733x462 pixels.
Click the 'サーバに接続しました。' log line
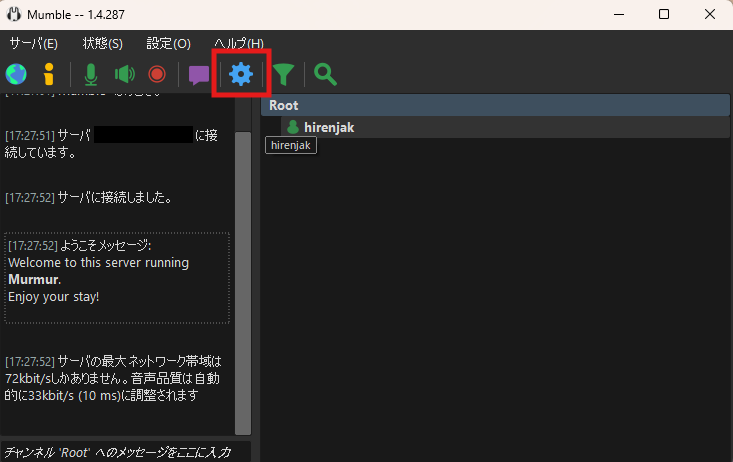[89, 197]
